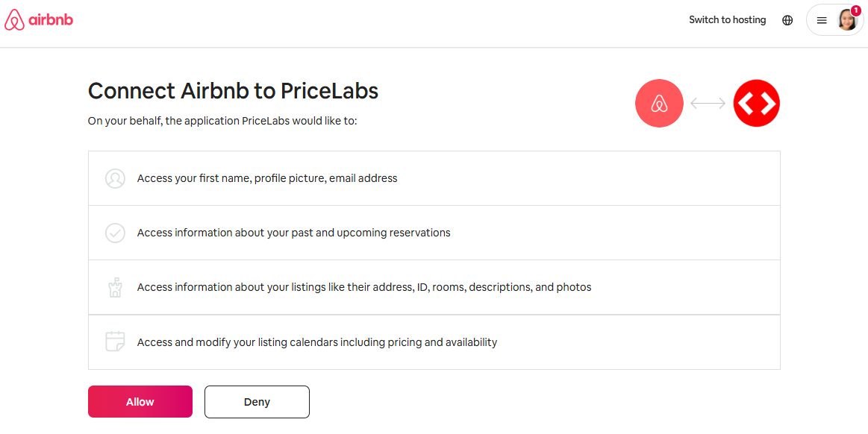Open the language globe icon
The height and width of the screenshot is (434, 868).
787,20
